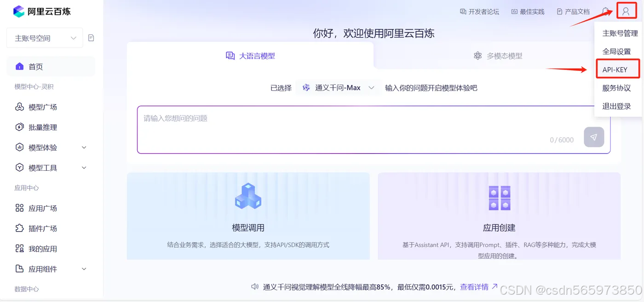This screenshot has height=302, width=644.
Task: Open the 通义千问-Max model selector
Action: [338, 87]
